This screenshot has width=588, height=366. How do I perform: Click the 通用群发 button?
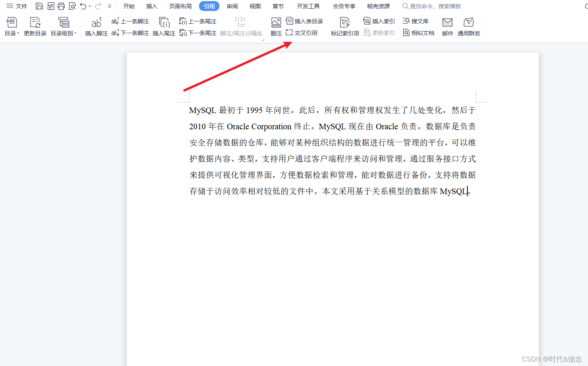click(x=469, y=27)
